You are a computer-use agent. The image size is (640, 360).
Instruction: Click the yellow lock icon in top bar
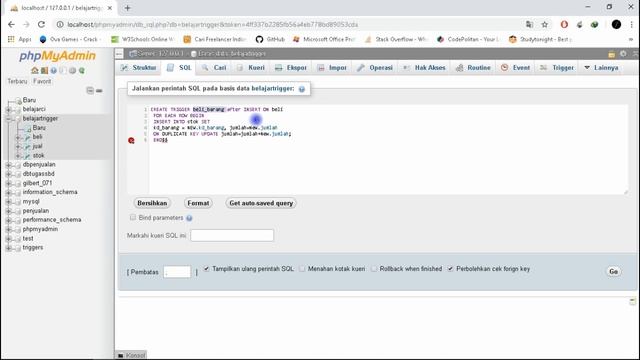click(x=611, y=53)
